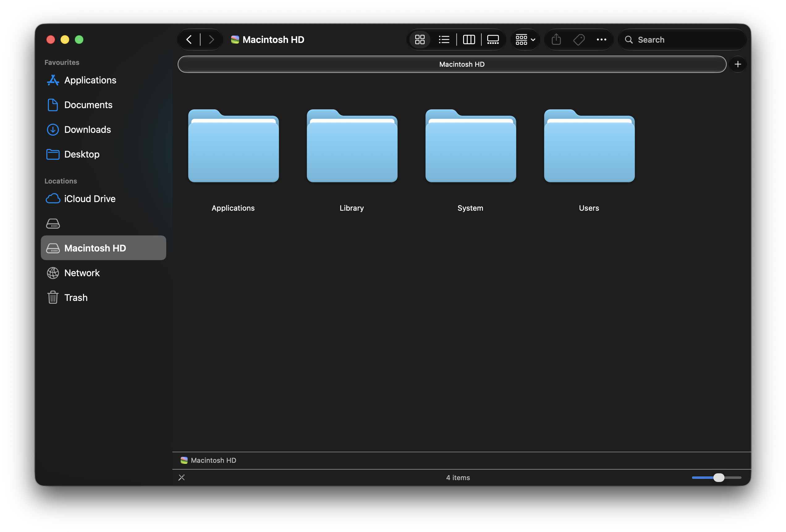Open Applications in the sidebar
Screen dimensions: 786x532
coord(104,80)
